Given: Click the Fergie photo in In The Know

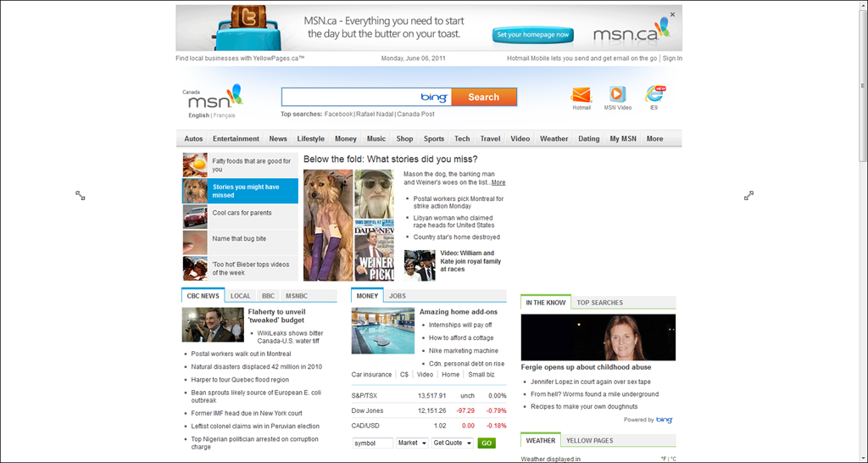Looking at the screenshot, I should 598,337.
